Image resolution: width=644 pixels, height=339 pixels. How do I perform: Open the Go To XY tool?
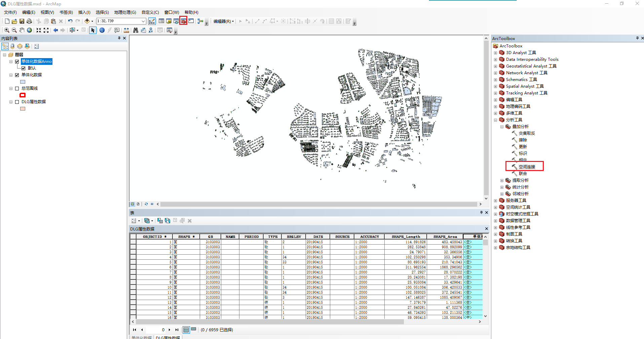click(151, 30)
